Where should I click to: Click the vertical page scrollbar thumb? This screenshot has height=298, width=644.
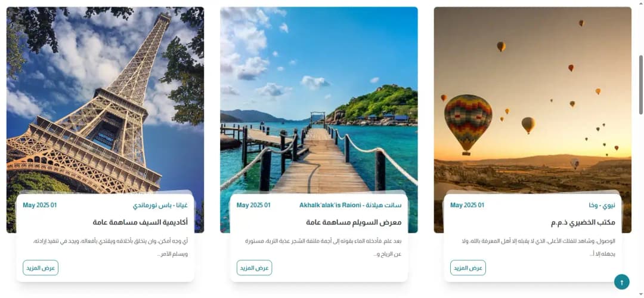(x=640, y=84)
